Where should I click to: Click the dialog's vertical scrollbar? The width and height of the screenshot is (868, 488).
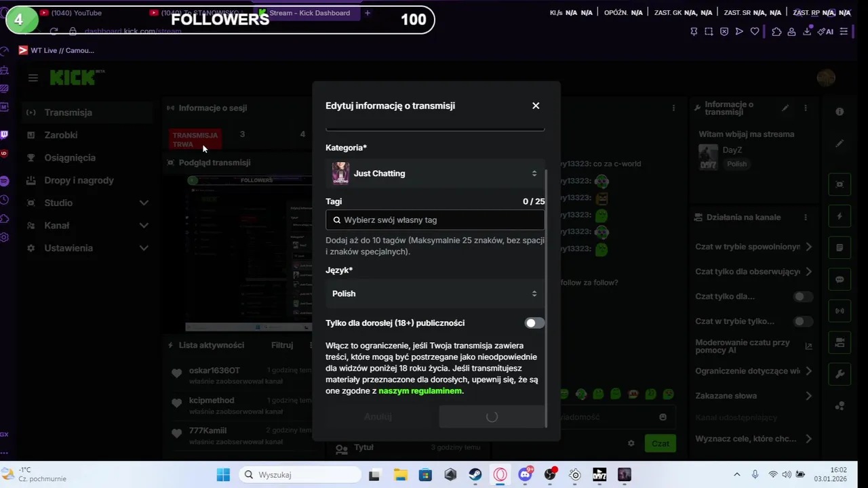(x=547, y=298)
